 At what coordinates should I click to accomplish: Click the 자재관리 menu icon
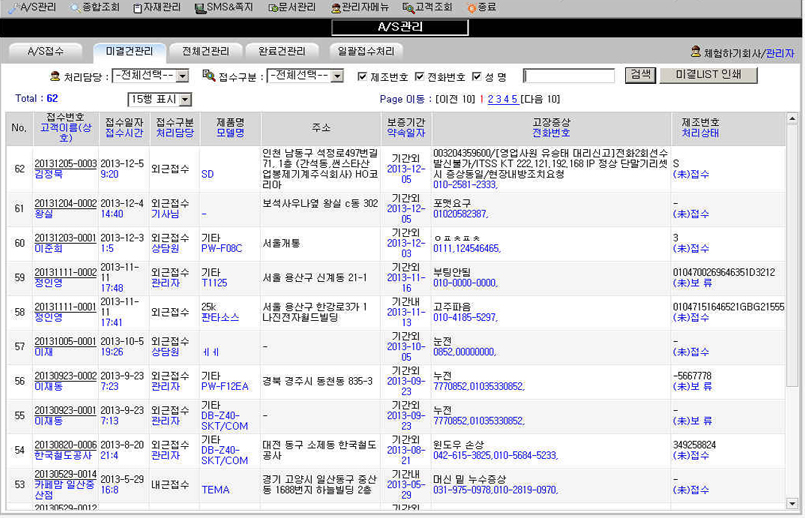coord(137,7)
